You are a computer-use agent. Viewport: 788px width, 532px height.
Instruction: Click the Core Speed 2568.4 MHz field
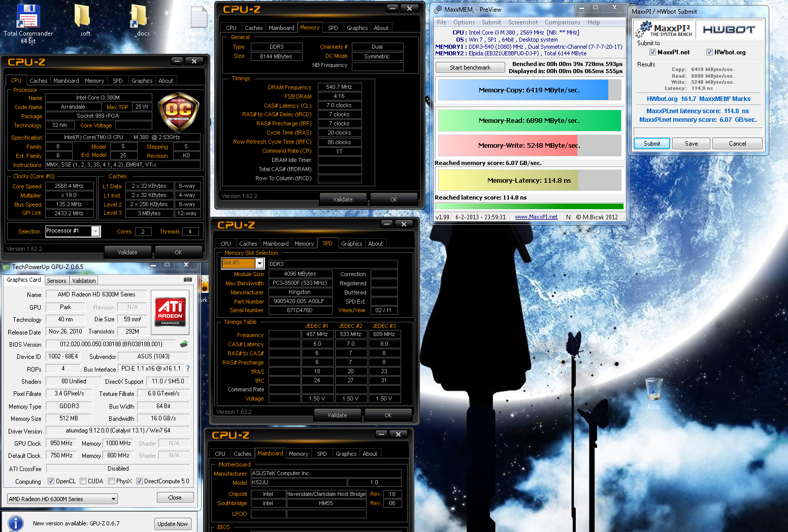click(x=69, y=186)
